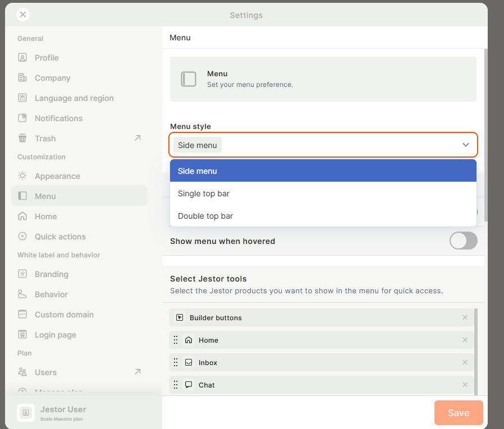504x429 pixels.
Task: Click the main settings scrollbar
Action: tap(485, 135)
